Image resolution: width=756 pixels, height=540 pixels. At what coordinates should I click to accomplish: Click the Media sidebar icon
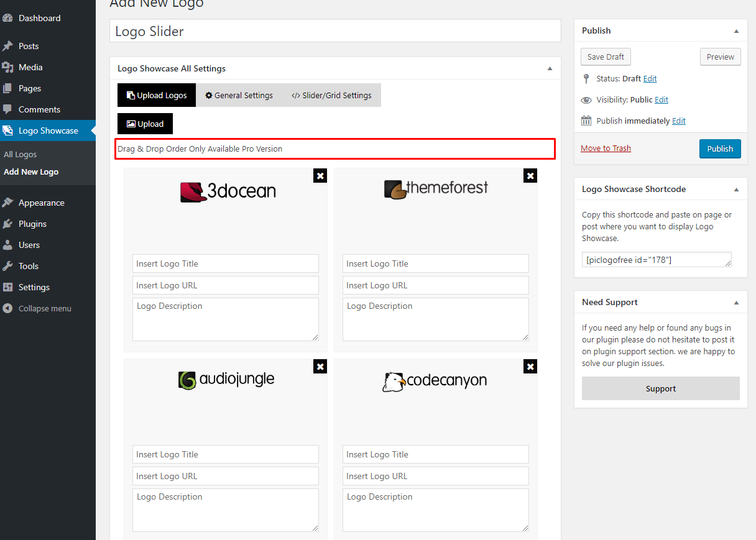[7, 67]
